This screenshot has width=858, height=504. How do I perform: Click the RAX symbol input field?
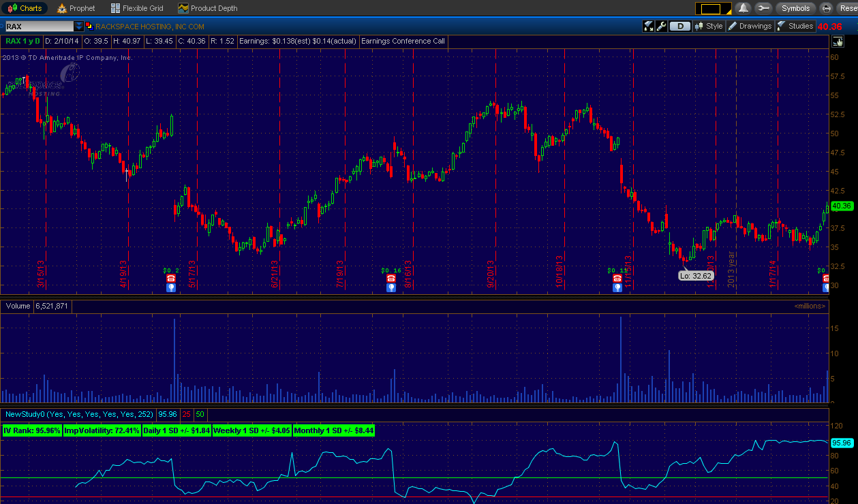coord(39,27)
